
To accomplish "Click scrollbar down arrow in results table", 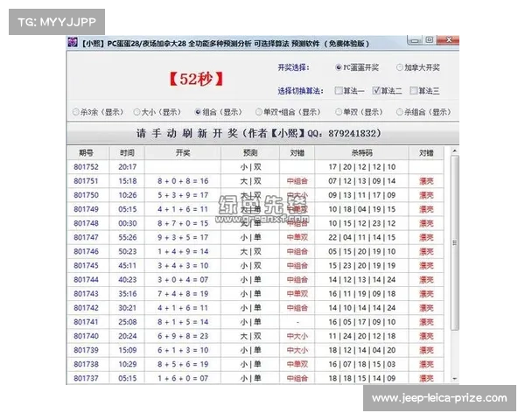I will (x=455, y=379).
